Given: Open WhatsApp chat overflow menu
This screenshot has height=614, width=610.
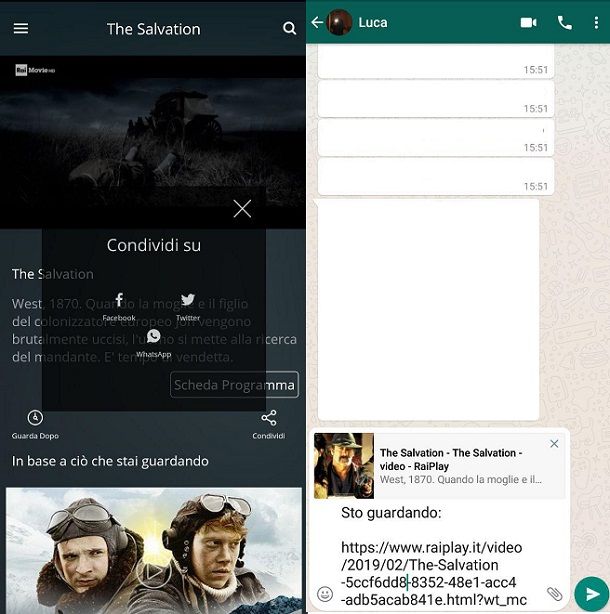Looking at the screenshot, I should click(596, 22).
